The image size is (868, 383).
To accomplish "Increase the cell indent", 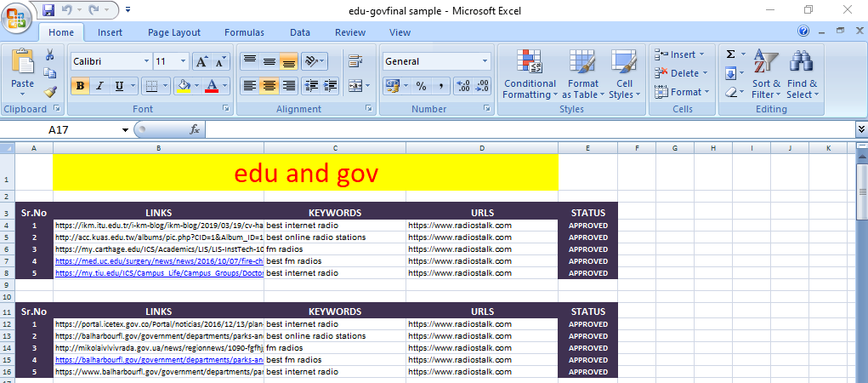I will click(x=331, y=86).
